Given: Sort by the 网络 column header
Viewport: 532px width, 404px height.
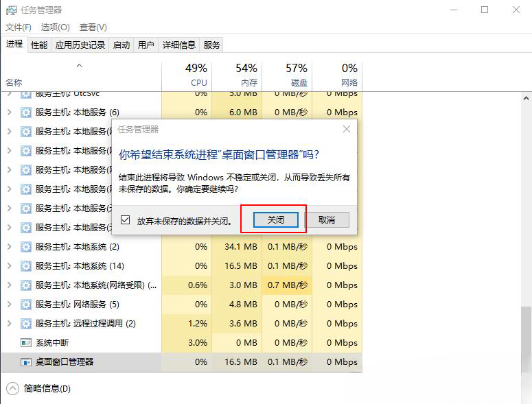Looking at the screenshot, I should click(337, 76).
